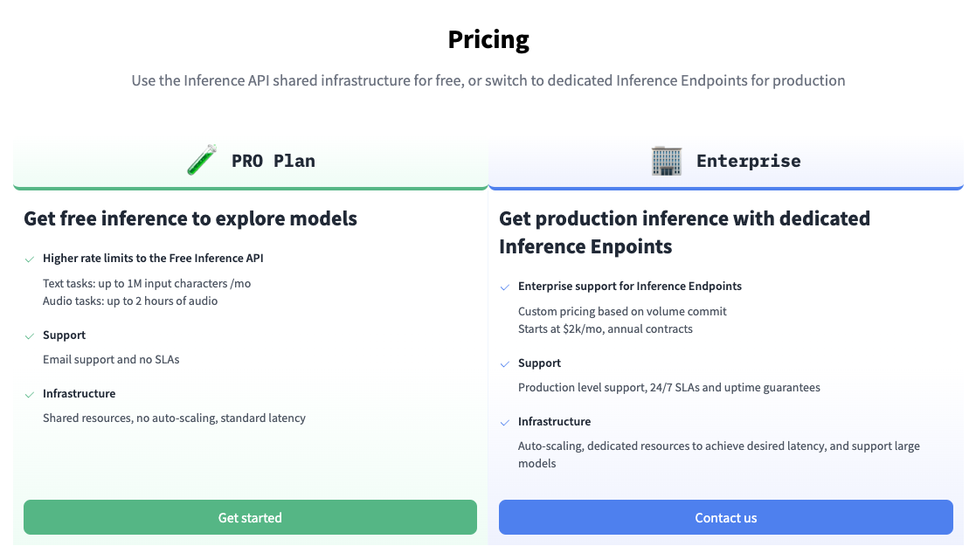Select the PRO Plan header tab
Image resolution: width=976 pixels, height=560 pixels.
(273, 161)
